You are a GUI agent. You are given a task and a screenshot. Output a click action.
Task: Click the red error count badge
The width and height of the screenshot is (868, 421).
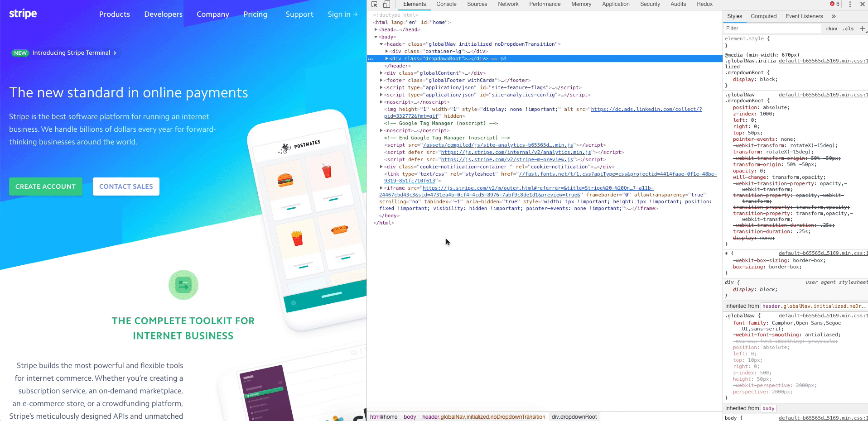(x=834, y=4)
